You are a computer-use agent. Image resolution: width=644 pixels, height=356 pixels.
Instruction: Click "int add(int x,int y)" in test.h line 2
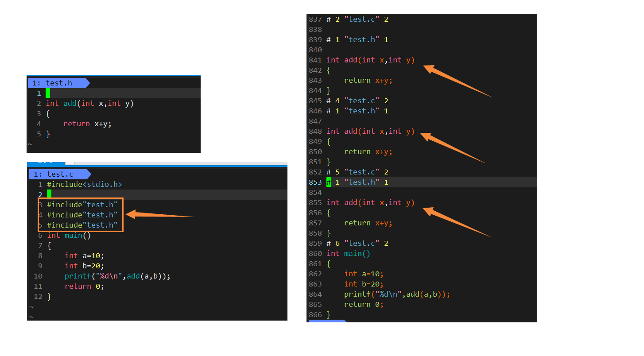pyautogui.click(x=89, y=103)
